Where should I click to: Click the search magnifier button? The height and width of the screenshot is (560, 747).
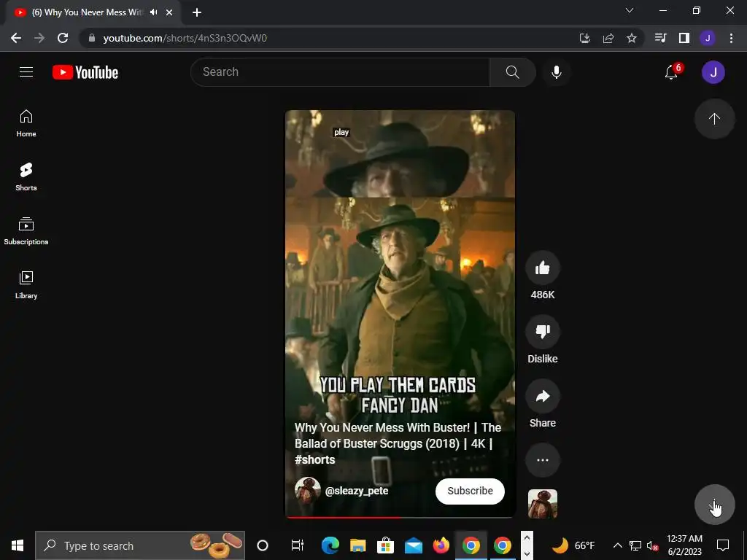513,72
